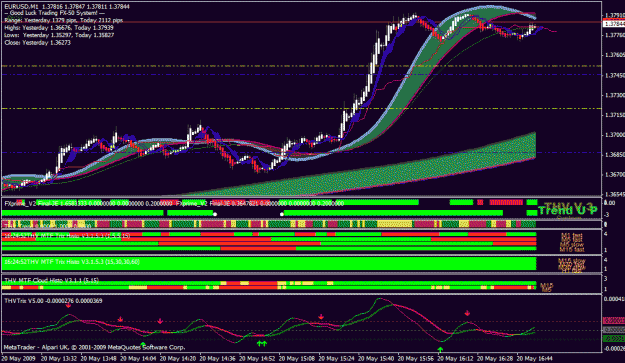Screen dimensions: 625x363
Task: Click the '20 May 16:12' time label
Action: click(455, 358)
